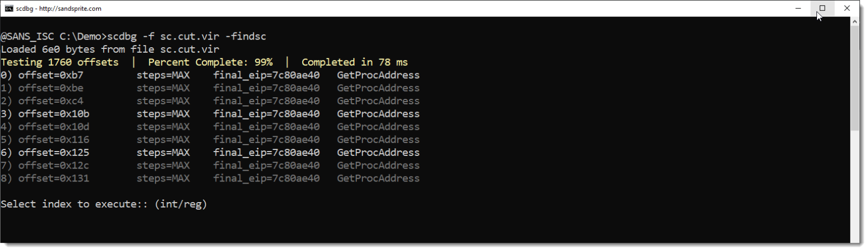Open the console system menu icon

pos(9,8)
